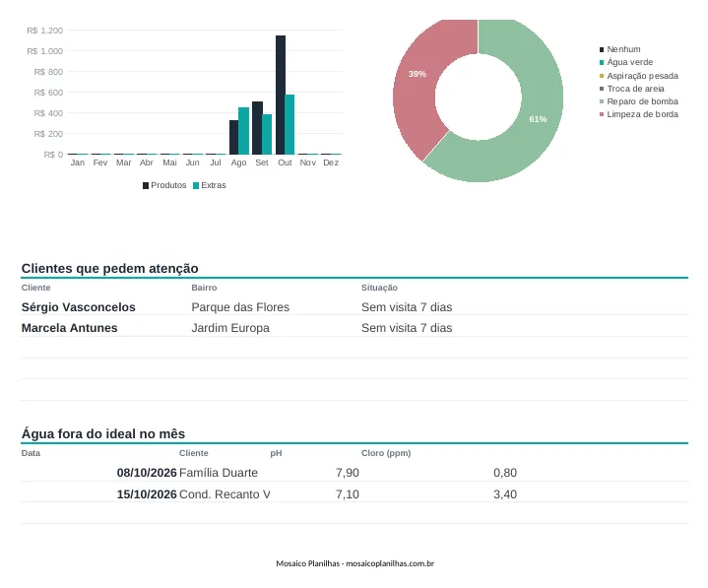This screenshot has height=588, width=708.
Task: Click the 'R$ 600' axis label
Action: [x=48, y=93]
